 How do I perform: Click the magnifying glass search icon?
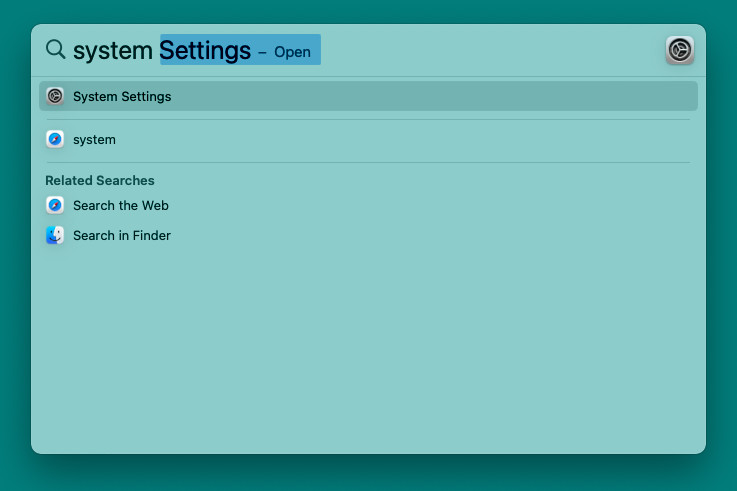55,49
